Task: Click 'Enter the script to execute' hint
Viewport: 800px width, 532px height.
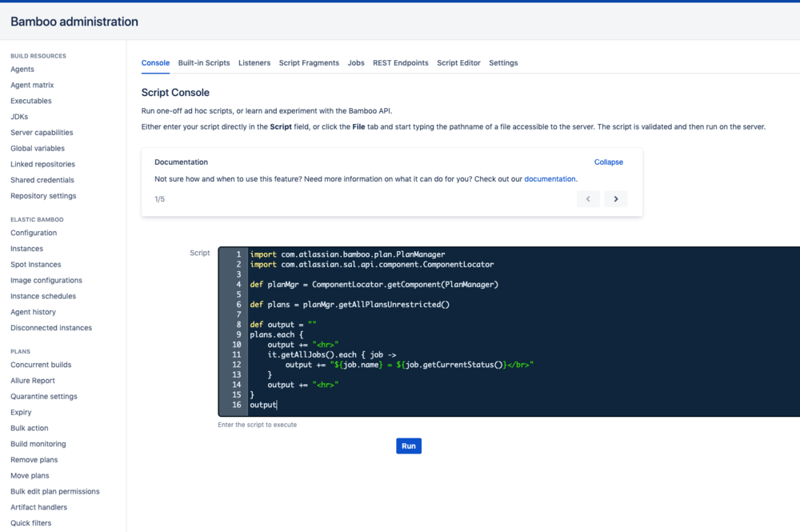Action: tap(257, 424)
